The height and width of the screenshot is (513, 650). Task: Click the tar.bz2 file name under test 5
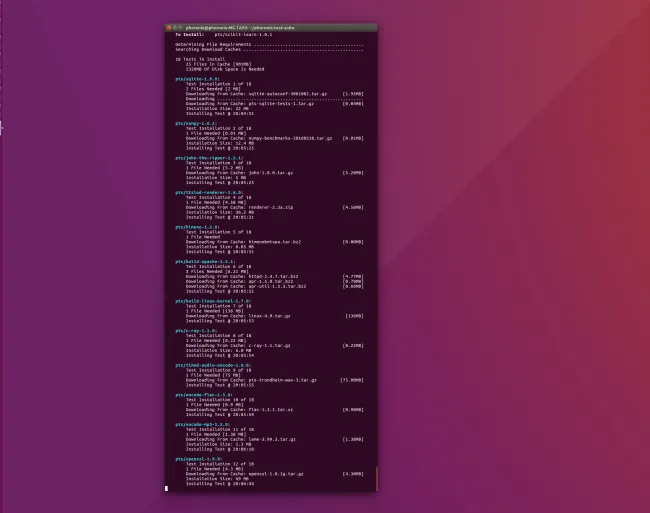(x=275, y=242)
